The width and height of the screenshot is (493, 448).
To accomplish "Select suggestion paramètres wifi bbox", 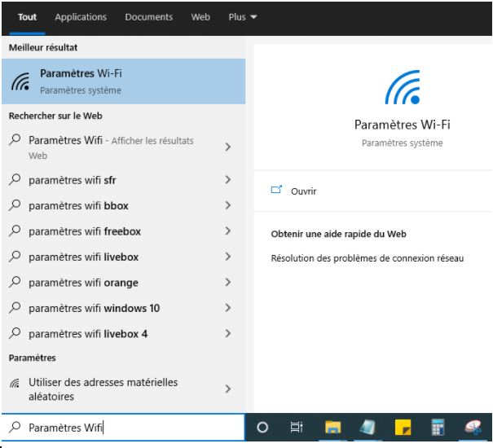I will 124,205.
